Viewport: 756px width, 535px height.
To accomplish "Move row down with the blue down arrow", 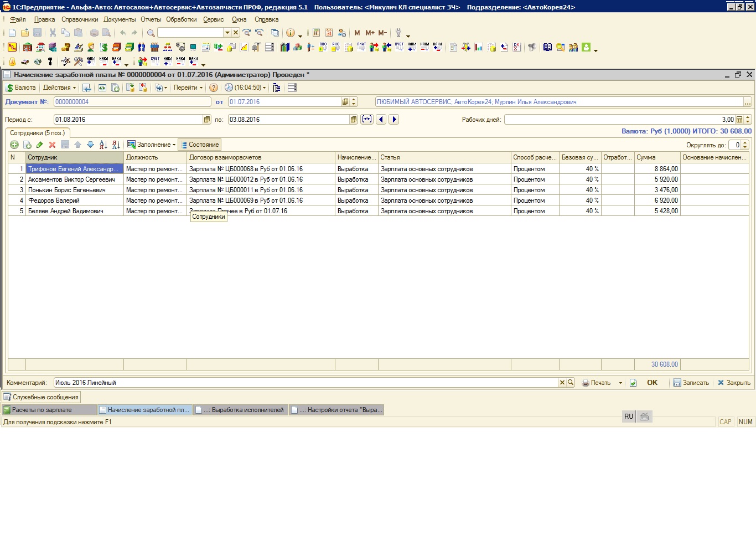I will coord(90,145).
